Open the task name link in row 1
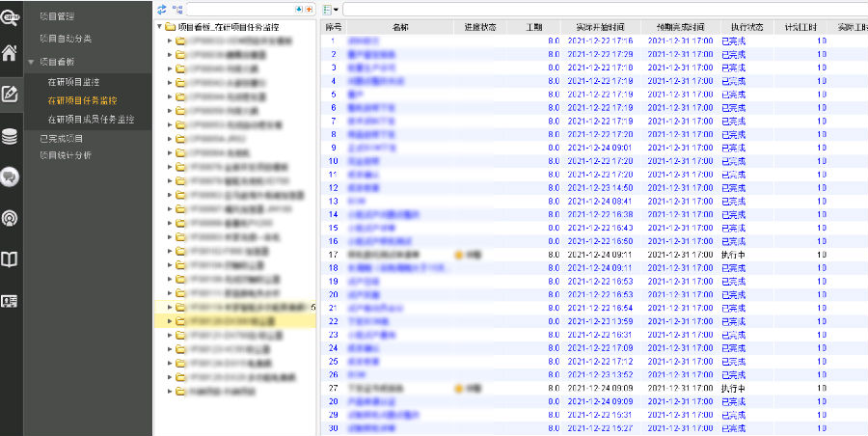Viewport: 868px width, 436px height. [364, 41]
